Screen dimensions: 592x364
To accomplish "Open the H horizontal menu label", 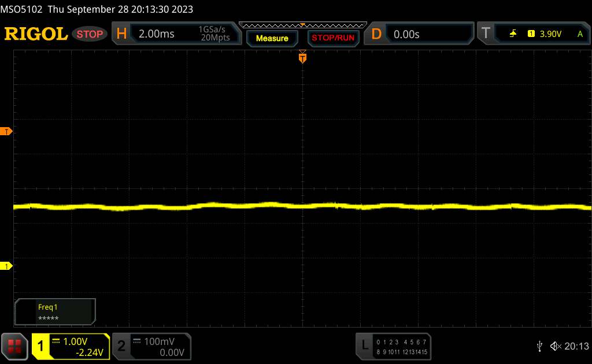I will click(x=121, y=34).
